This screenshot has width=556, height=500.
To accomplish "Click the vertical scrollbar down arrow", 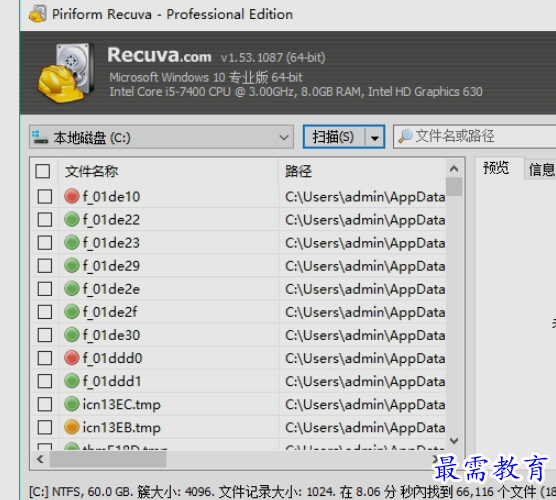I will click(x=454, y=441).
